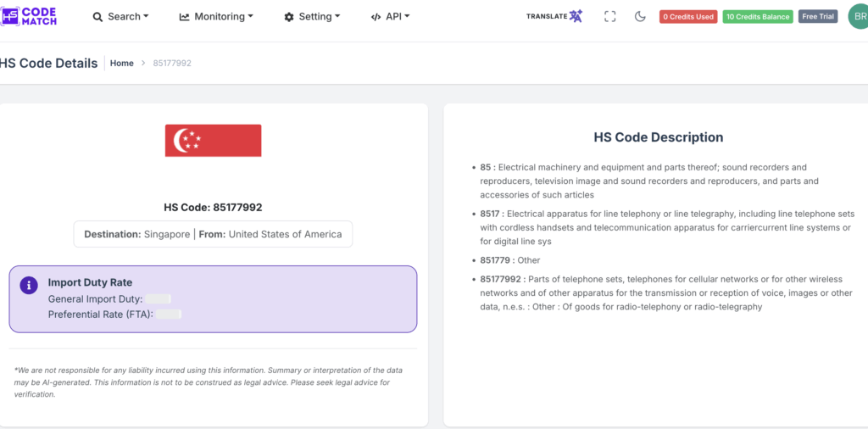Image resolution: width=868 pixels, height=429 pixels.
Task: Click the HS Code Match logo
Action: [x=29, y=15]
